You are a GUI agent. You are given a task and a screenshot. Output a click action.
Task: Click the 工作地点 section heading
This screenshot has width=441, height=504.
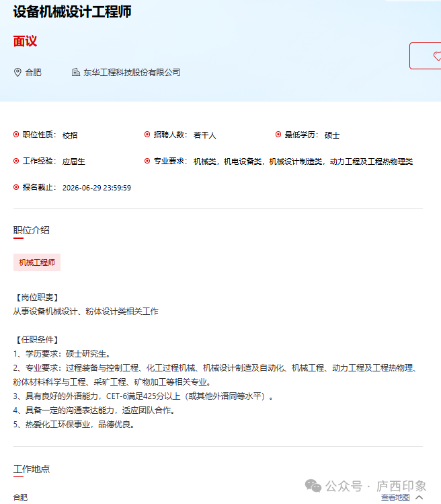tap(32, 469)
